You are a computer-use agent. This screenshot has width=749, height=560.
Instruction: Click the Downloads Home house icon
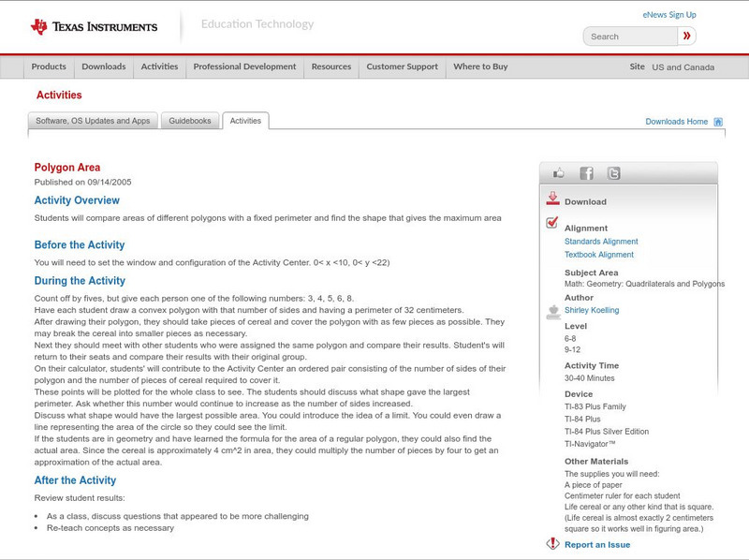point(718,122)
